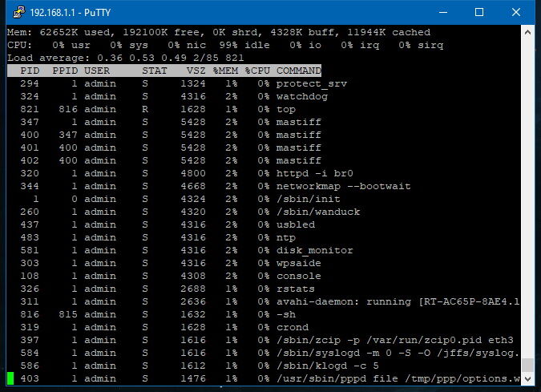Click the 99% idle CPU value
This screenshot has height=392, width=541.
[x=244, y=45]
